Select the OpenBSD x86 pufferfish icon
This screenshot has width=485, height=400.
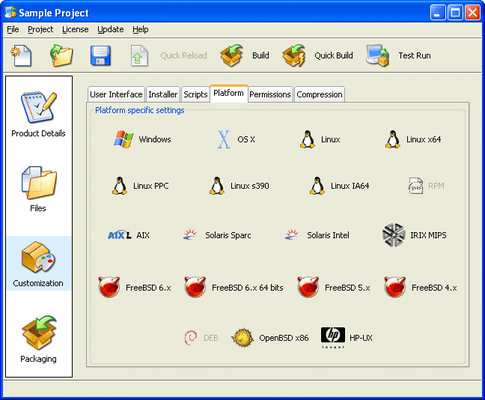(243, 338)
